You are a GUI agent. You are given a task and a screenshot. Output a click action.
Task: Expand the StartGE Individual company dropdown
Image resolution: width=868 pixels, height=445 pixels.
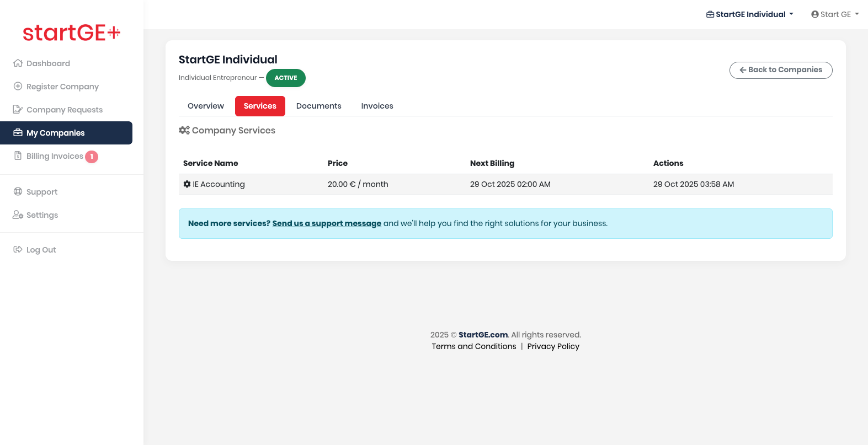tap(749, 14)
